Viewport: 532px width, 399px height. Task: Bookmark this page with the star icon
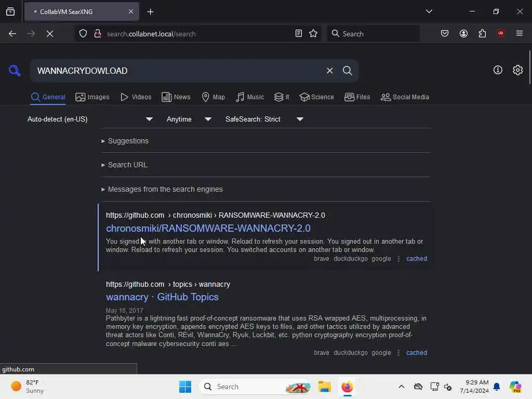313,34
